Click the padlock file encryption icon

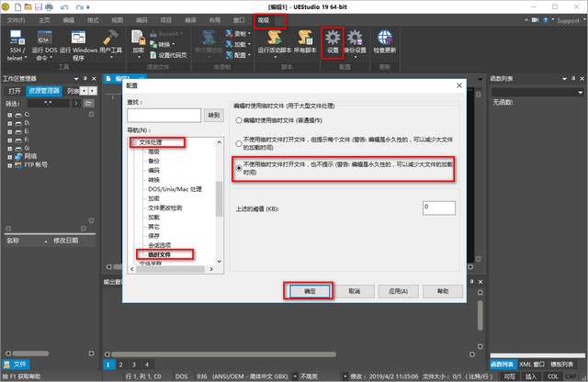[138, 38]
